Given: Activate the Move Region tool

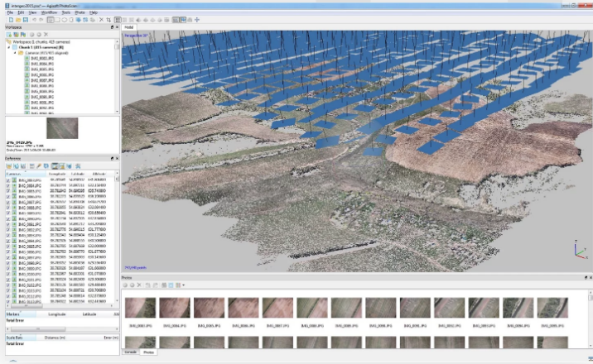Looking at the screenshot, I should pos(79,20).
